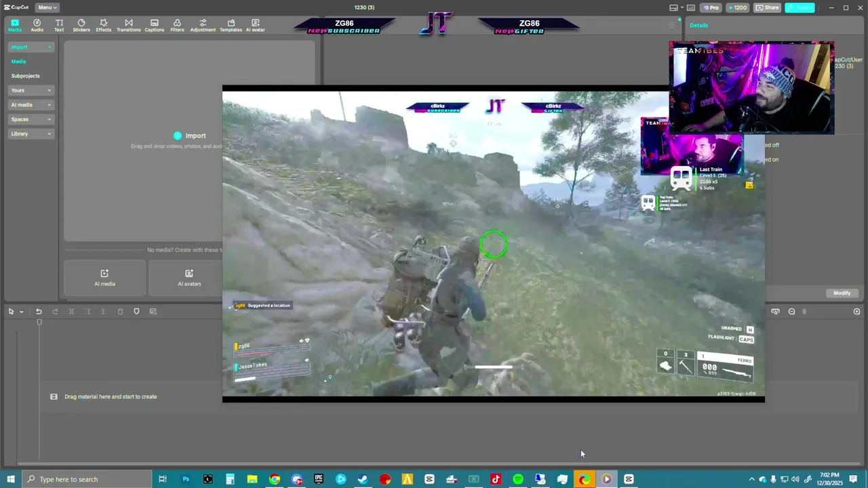Select Subprojects in the sidebar
Screen dimensions: 868x488
coord(25,76)
